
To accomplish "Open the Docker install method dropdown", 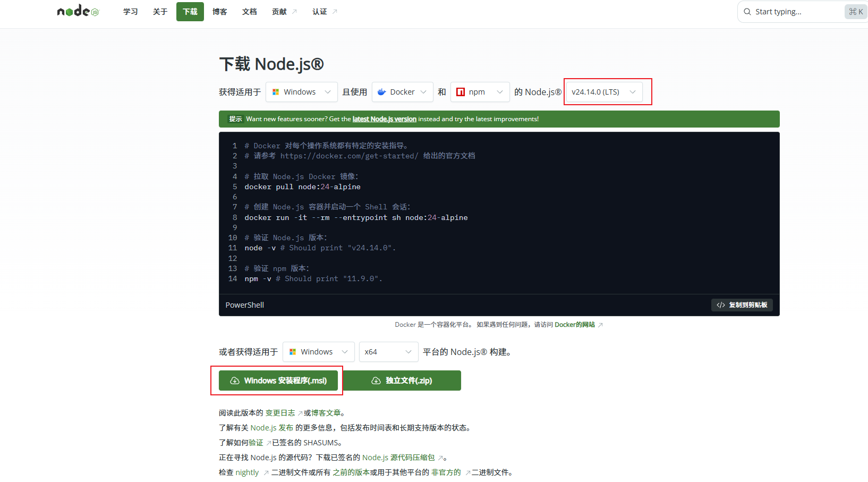I will point(403,92).
